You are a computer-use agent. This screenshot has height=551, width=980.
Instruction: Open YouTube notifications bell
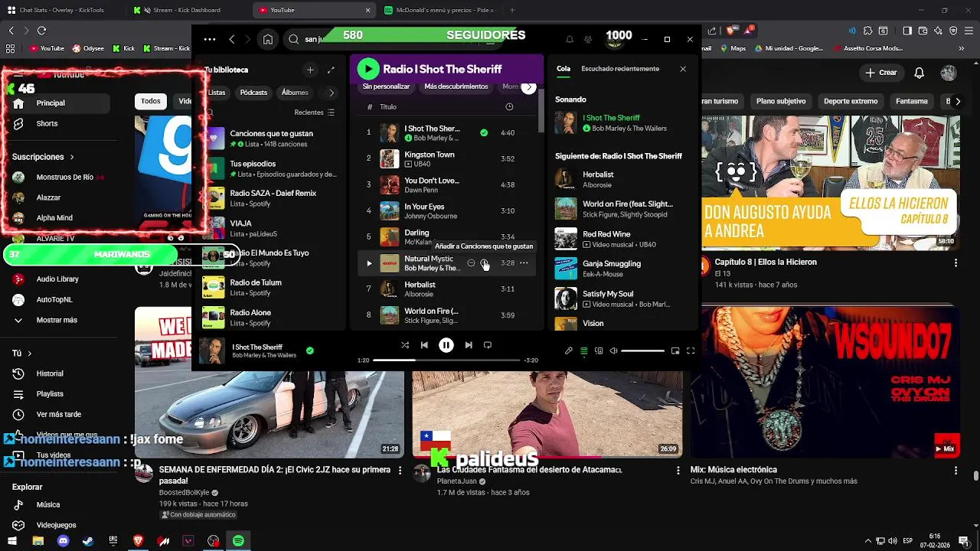[x=920, y=73]
